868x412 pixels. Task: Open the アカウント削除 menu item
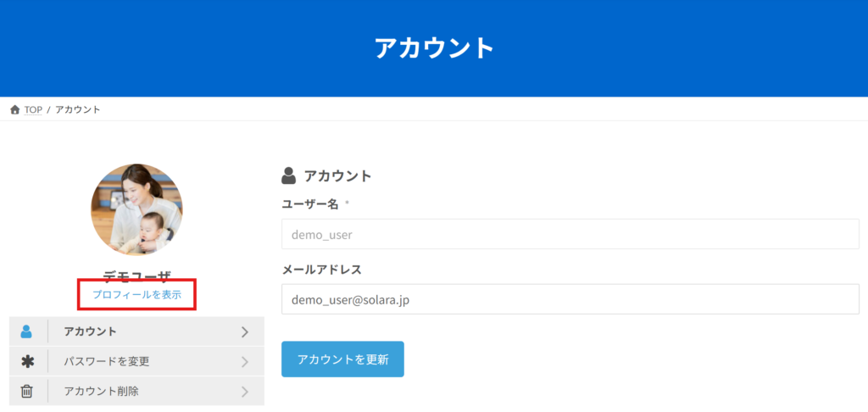click(101, 392)
